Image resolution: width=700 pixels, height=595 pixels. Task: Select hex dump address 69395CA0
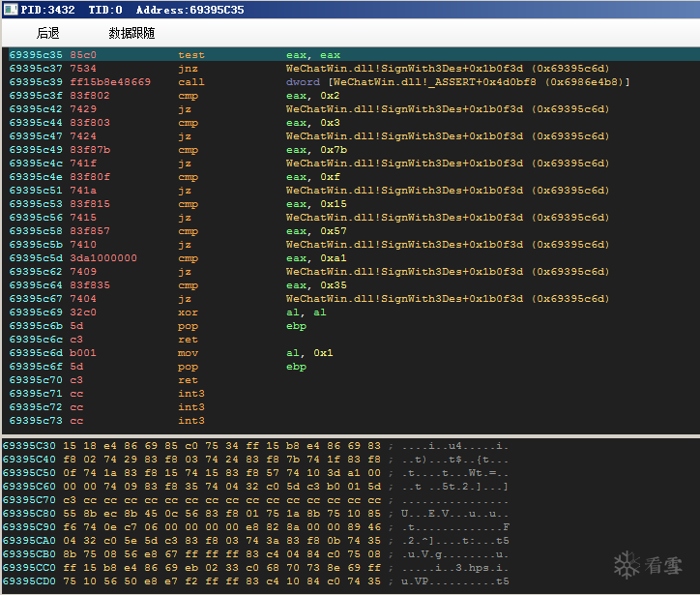29,541
